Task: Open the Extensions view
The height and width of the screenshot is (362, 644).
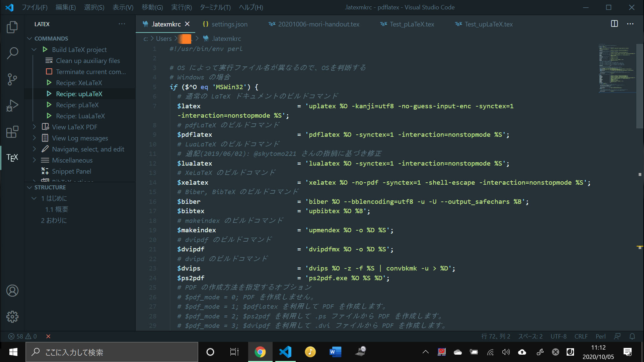Action: (x=12, y=132)
